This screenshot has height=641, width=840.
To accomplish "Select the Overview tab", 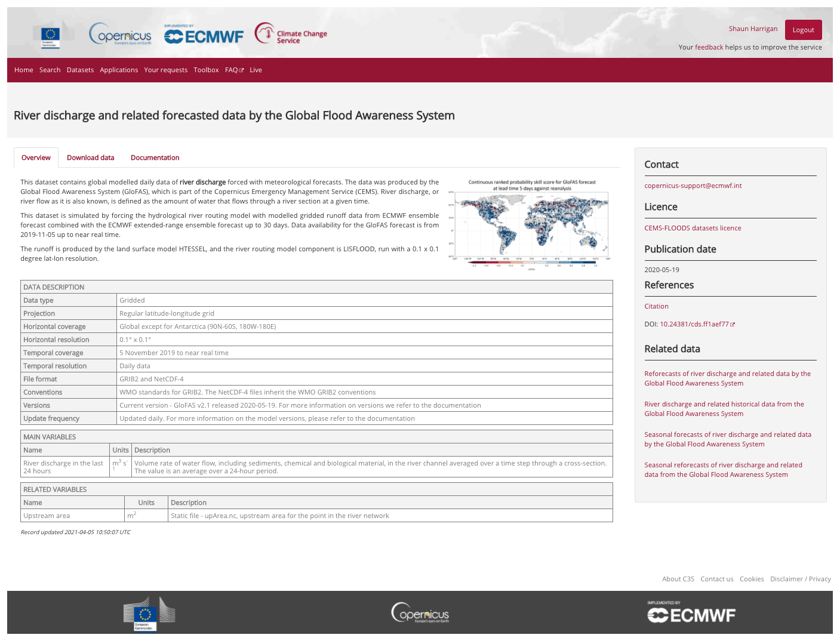I will click(36, 158).
